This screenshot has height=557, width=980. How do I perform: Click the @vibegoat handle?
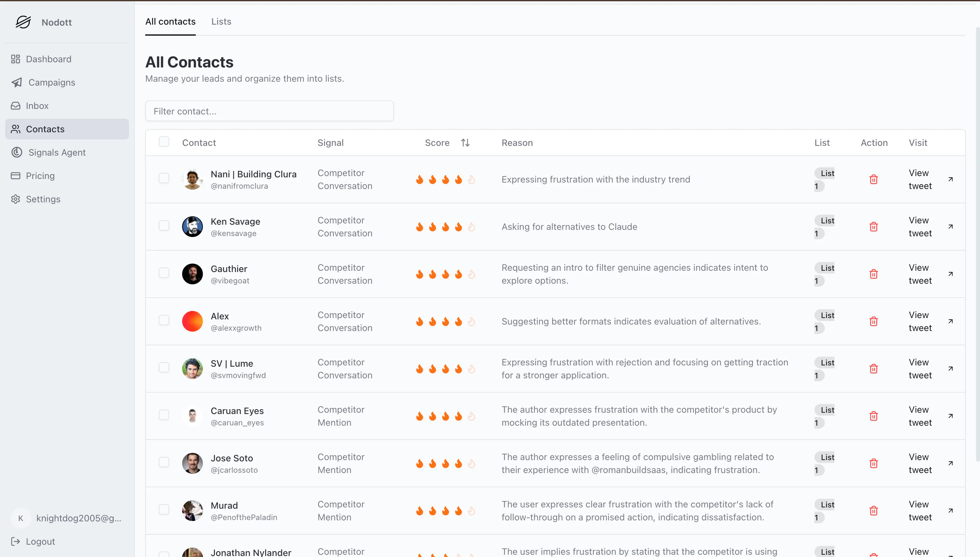230,280
